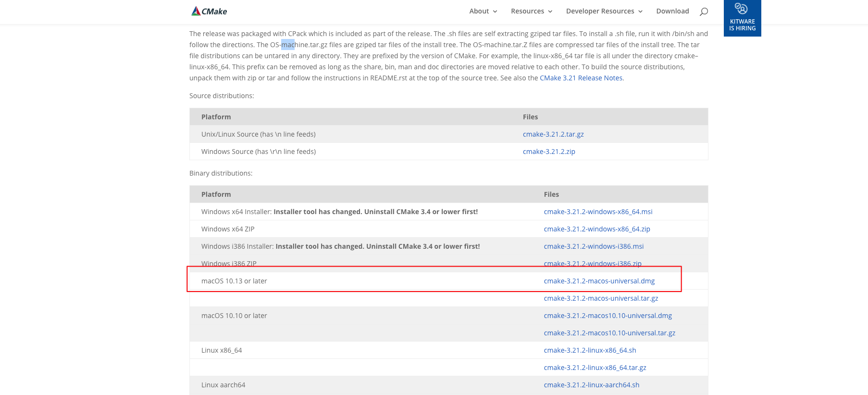The image size is (868, 395).
Task: Open the CMake 3.21 Release Notes link
Action: tap(581, 78)
